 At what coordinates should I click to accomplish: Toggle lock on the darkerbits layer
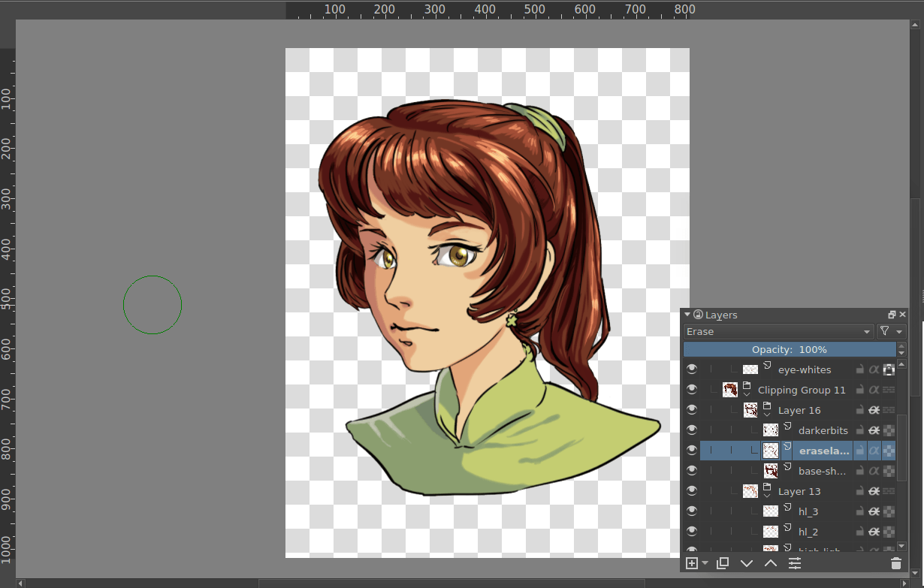(x=859, y=430)
